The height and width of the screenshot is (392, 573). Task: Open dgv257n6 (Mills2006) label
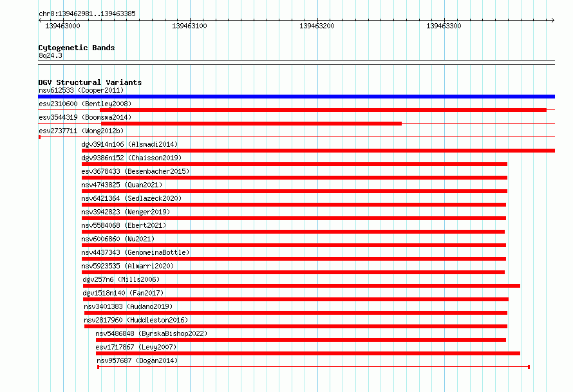pyautogui.click(x=121, y=279)
